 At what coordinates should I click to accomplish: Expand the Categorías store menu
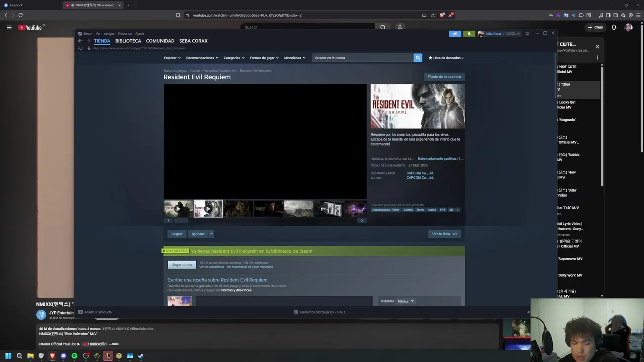pos(234,58)
